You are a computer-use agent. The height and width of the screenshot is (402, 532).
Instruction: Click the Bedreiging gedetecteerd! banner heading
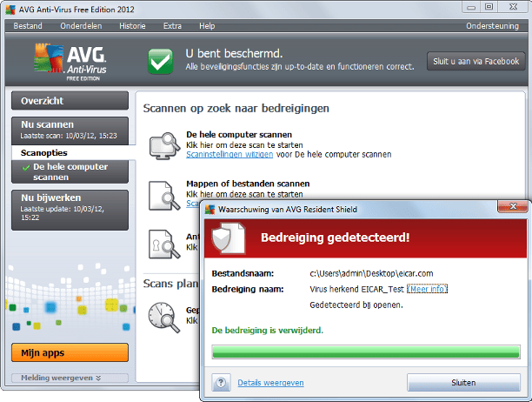[x=336, y=238]
